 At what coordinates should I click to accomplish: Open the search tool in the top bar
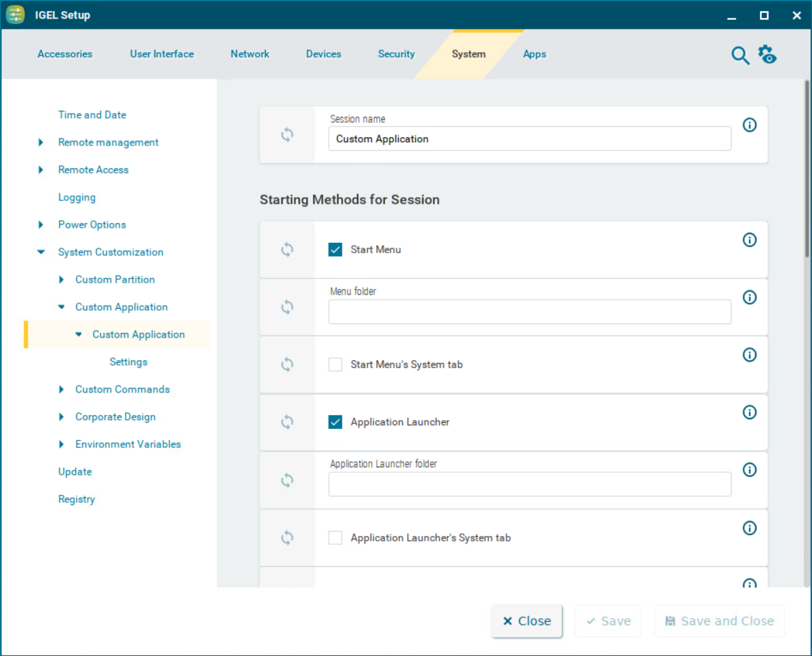(740, 55)
